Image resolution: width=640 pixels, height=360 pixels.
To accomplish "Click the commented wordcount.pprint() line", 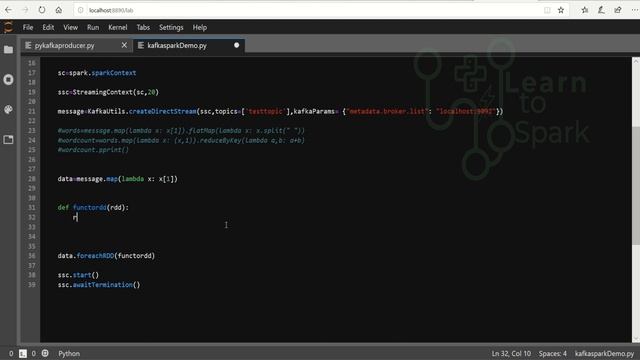I will click(93, 150).
